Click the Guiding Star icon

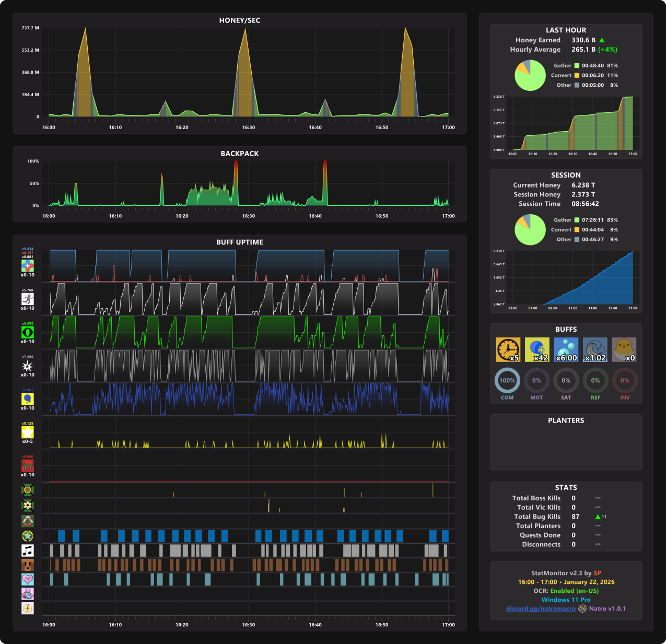pos(28,608)
